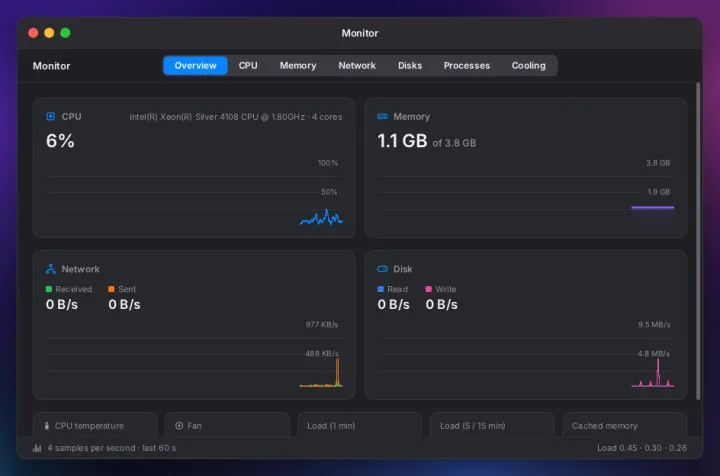Click the network traffic spike graph

point(321,373)
